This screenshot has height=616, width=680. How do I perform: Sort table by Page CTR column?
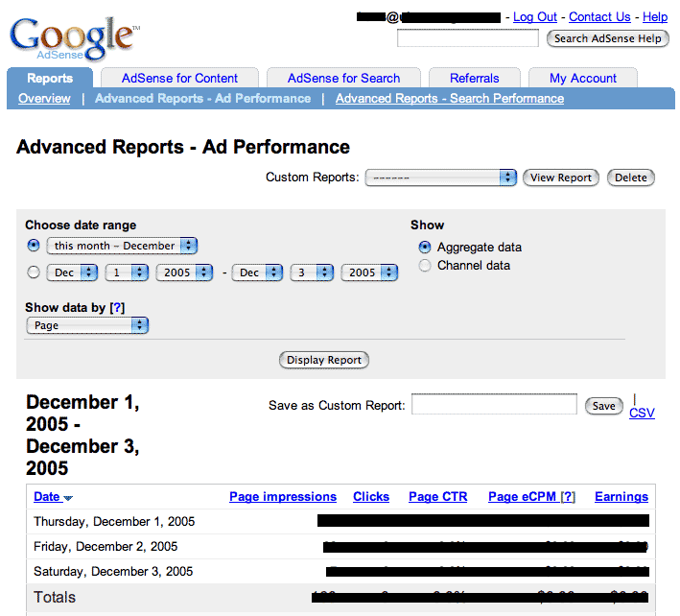pos(438,497)
